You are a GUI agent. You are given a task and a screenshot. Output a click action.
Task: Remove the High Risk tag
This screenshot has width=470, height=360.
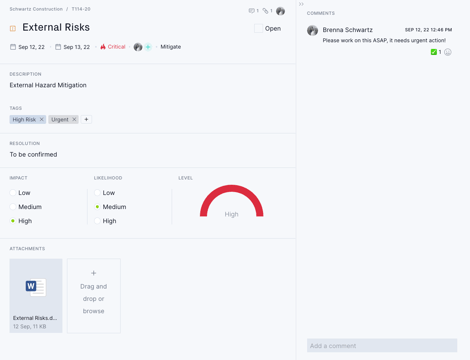pyautogui.click(x=42, y=119)
